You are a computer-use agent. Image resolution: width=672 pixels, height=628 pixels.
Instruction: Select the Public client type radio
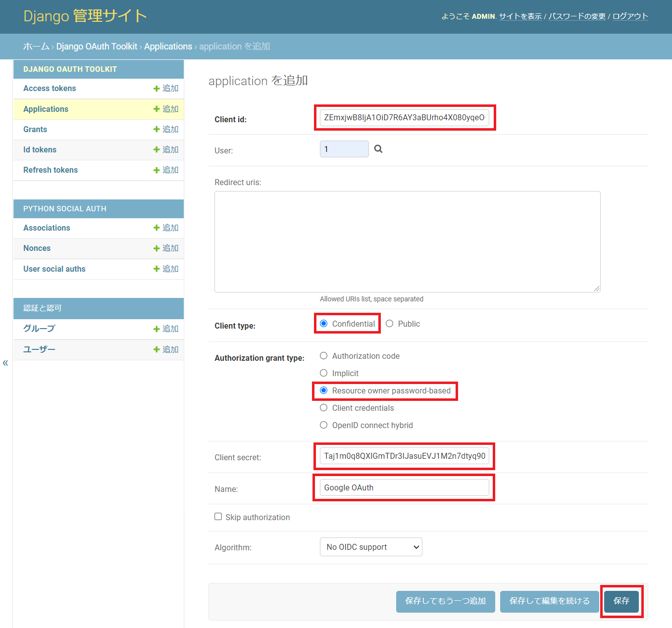coord(389,323)
